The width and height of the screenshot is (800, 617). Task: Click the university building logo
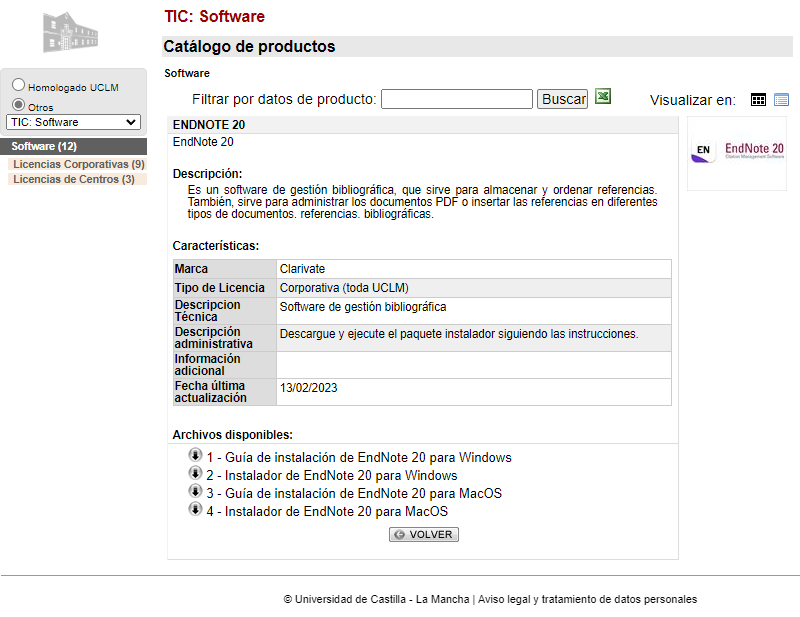pyautogui.click(x=70, y=33)
